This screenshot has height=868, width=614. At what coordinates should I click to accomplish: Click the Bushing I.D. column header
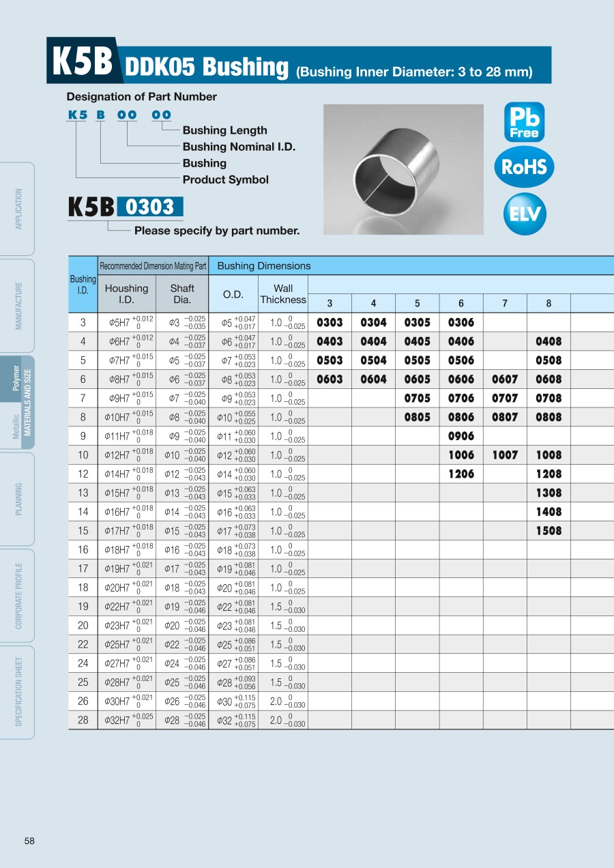pyautogui.click(x=83, y=285)
